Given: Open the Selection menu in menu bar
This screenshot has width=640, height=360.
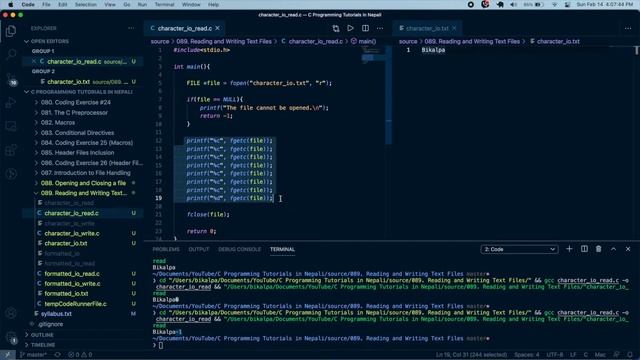Looking at the screenshot, I should (86, 4).
